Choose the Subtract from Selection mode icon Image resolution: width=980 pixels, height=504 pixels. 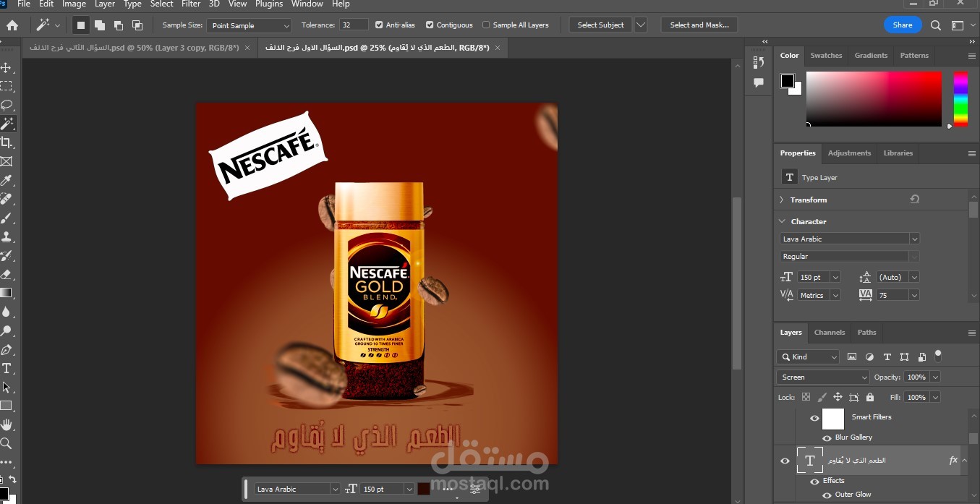[119, 25]
